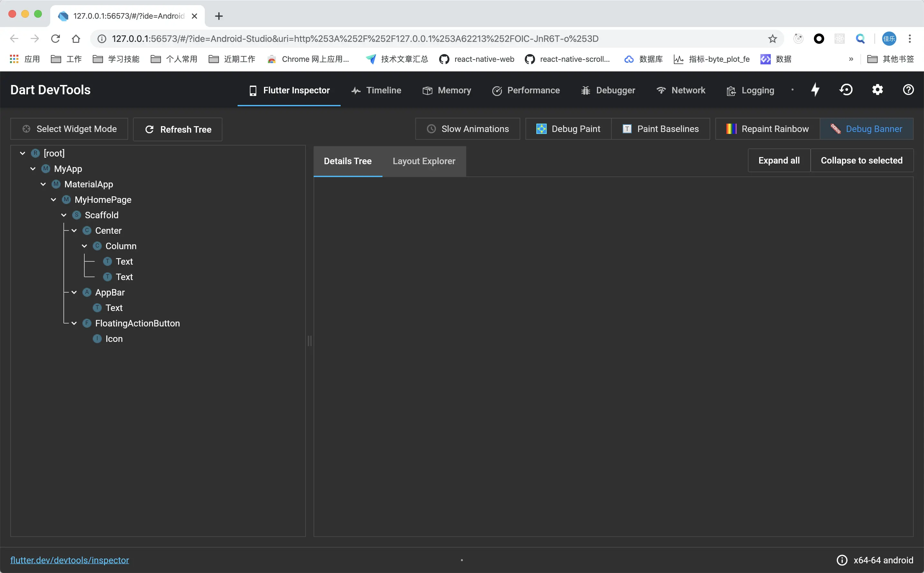Click Collapse to selected button
924x573 pixels.
tap(862, 160)
